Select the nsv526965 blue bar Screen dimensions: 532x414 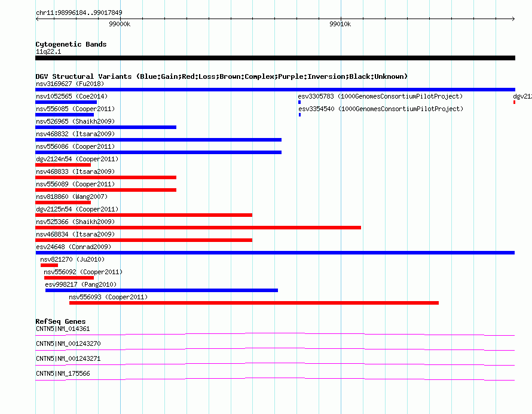tap(106, 127)
